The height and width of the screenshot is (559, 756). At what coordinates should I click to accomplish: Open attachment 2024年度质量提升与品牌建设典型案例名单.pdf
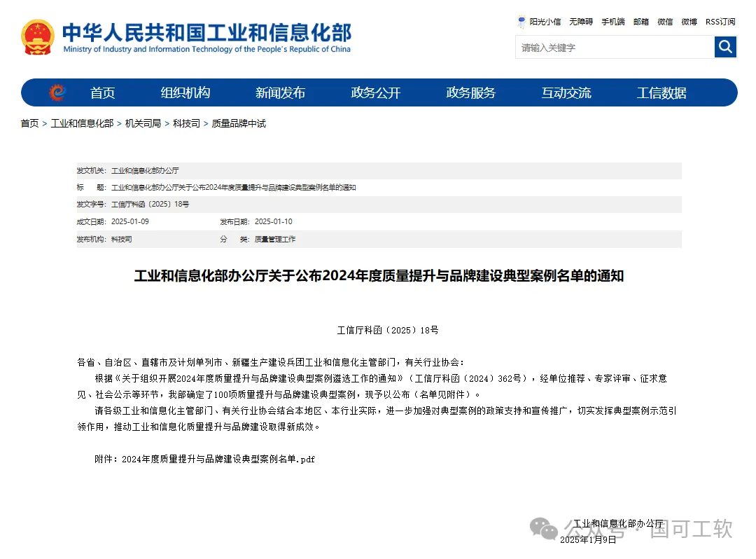click(218, 459)
